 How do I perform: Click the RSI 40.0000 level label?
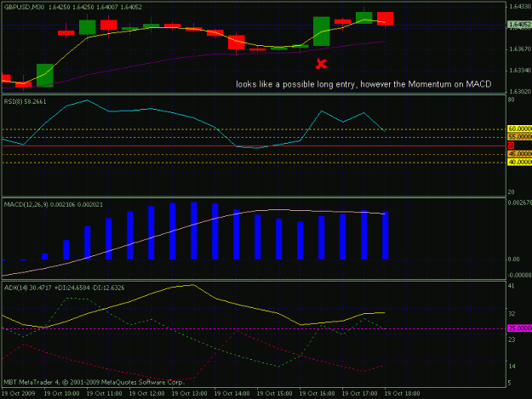pos(519,162)
